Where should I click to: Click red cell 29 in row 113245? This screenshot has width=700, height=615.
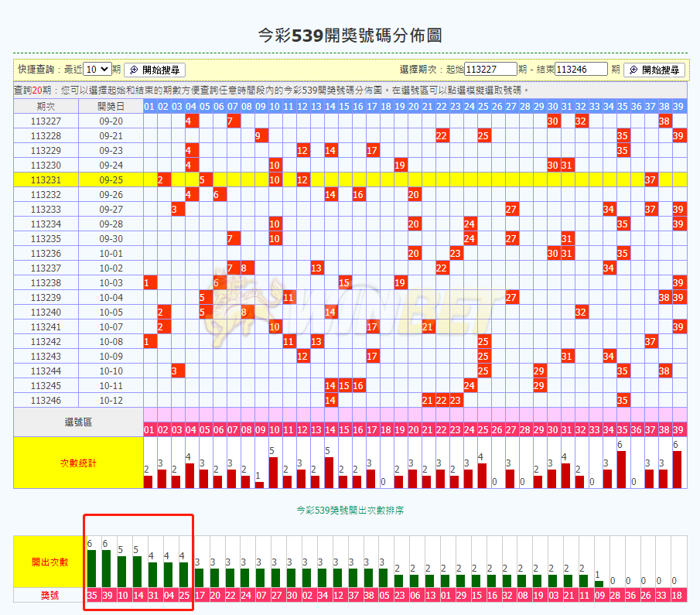(x=539, y=385)
